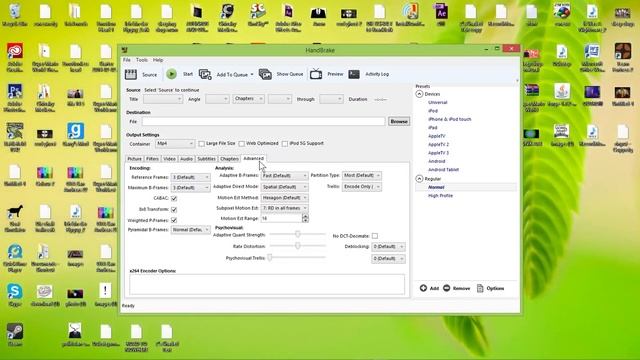The image size is (640, 360).
Task: Open the Motion Est Method dropdown
Action: 284,198
